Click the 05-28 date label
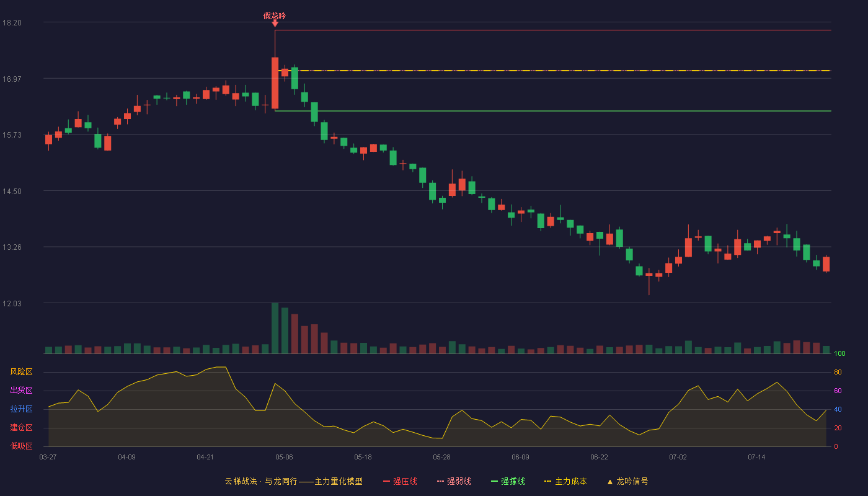Screen dimensions: 868x496 (x=441, y=457)
